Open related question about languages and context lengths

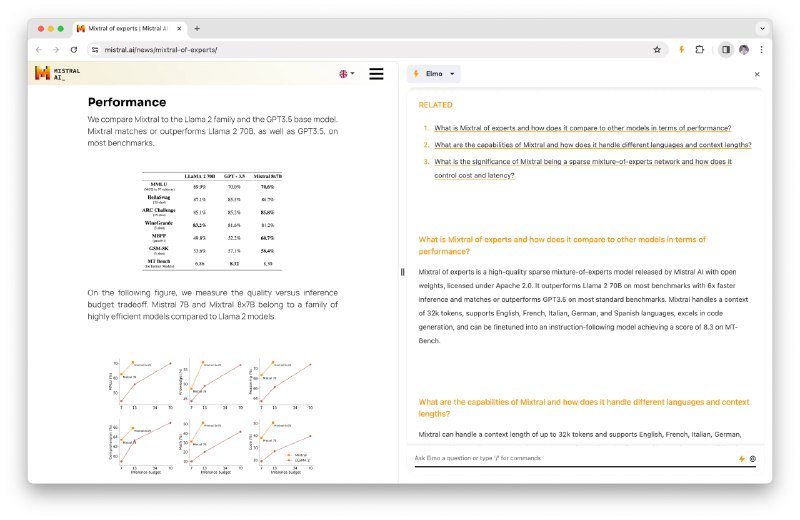pos(592,145)
